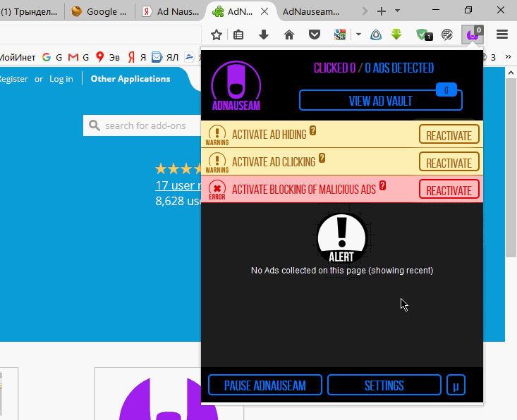Click the search for add-ons field
This screenshot has width=517, height=420.
pos(145,125)
